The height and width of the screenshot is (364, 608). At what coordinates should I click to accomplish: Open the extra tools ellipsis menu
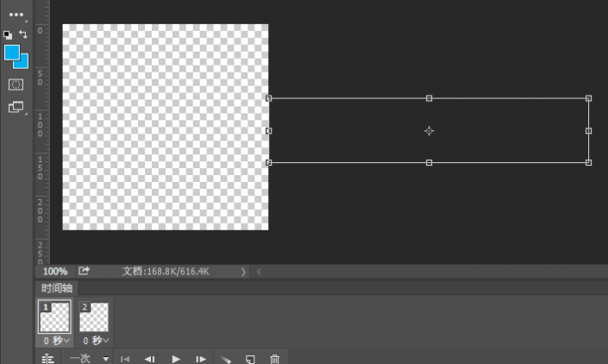click(16, 15)
